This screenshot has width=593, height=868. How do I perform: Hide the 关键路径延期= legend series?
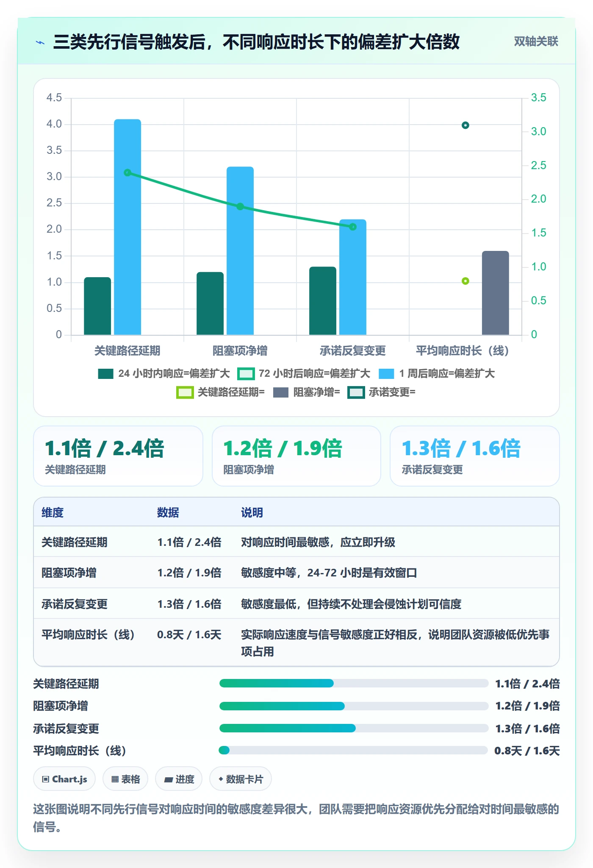(x=220, y=392)
